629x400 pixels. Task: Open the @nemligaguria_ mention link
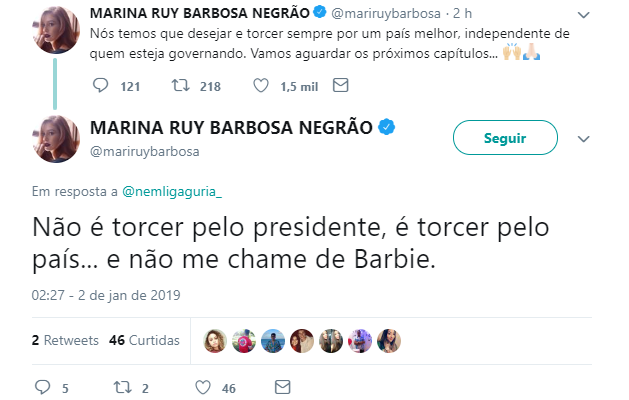(171, 189)
